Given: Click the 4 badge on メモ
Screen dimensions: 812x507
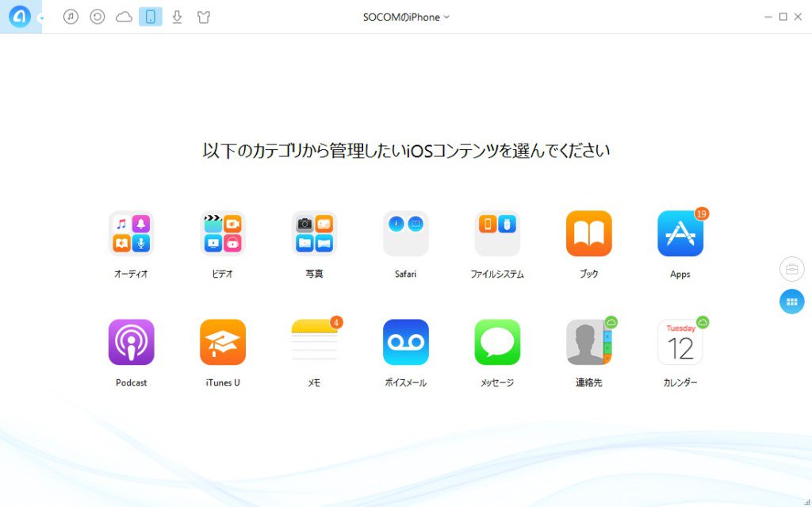Looking at the screenshot, I should click(336, 322).
